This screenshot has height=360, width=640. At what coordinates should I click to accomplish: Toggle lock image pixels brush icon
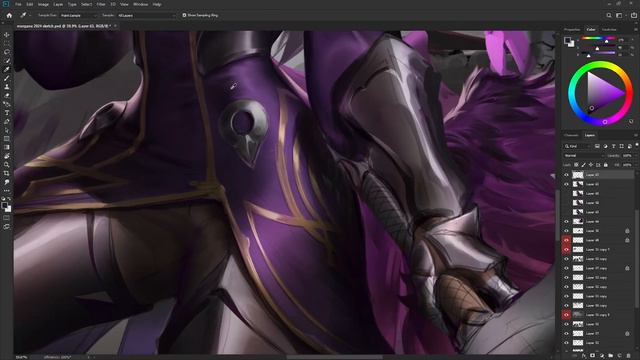click(x=584, y=165)
